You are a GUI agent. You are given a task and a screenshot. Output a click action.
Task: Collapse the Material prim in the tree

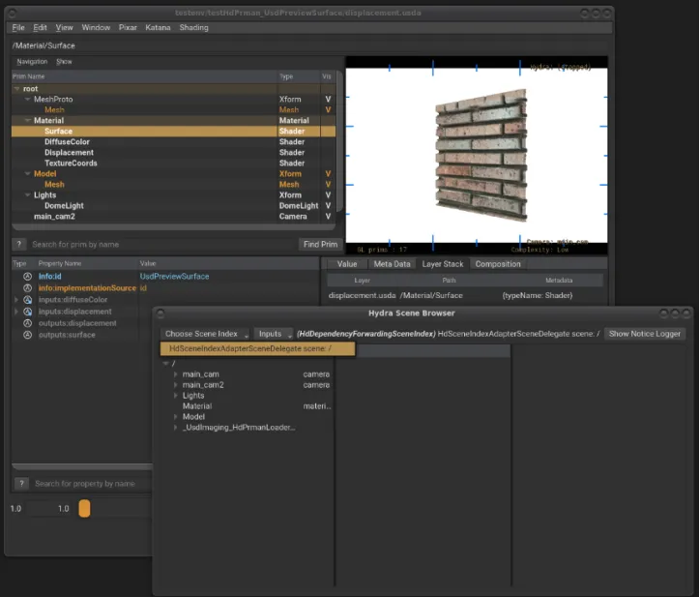(26, 121)
